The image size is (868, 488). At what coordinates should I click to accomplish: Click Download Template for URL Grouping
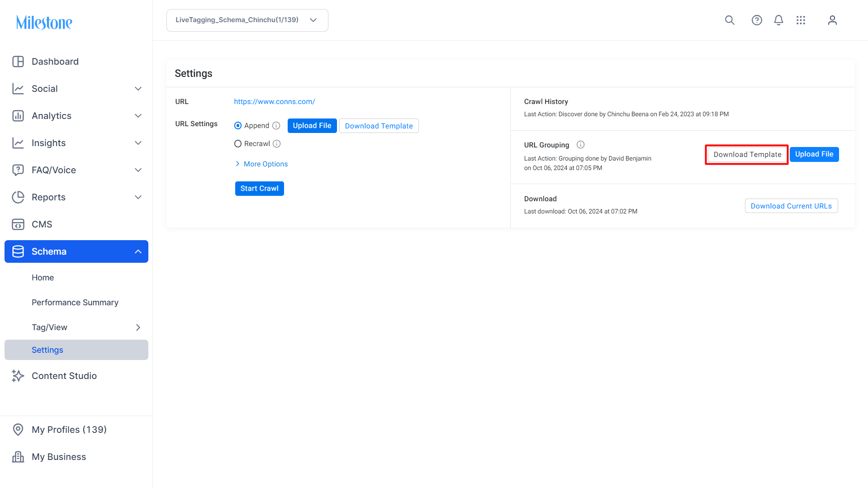pos(747,154)
